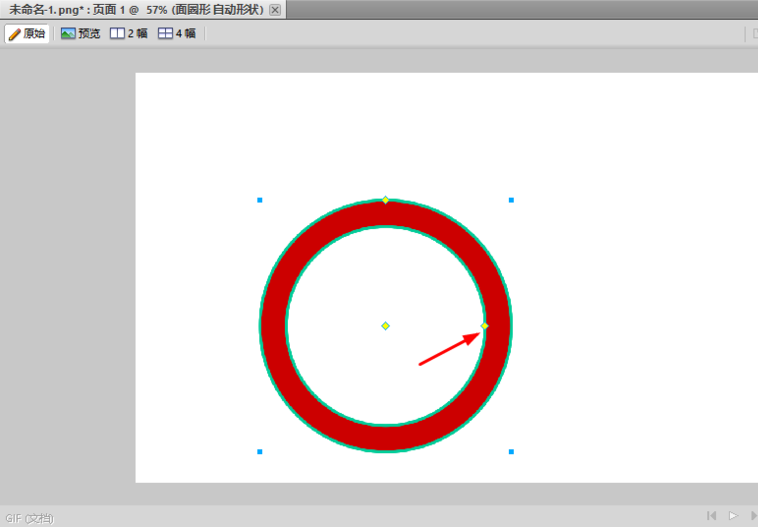Image resolution: width=758 pixels, height=527 pixels.
Task: Click the bottom-left blue selection handle
Action: (x=260, y=452)
